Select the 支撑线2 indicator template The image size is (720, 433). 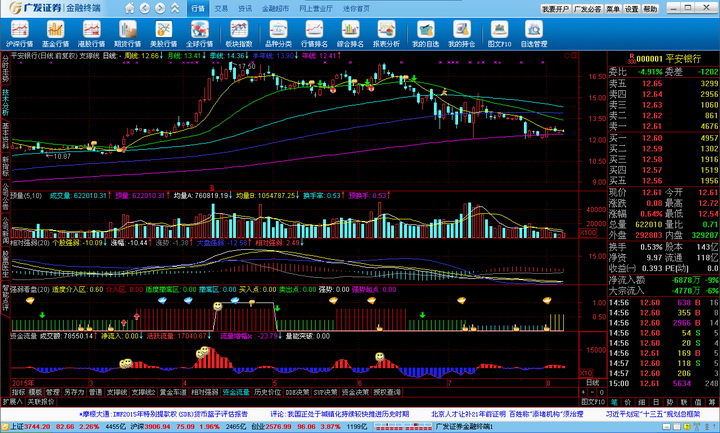(x=143, y=392)
